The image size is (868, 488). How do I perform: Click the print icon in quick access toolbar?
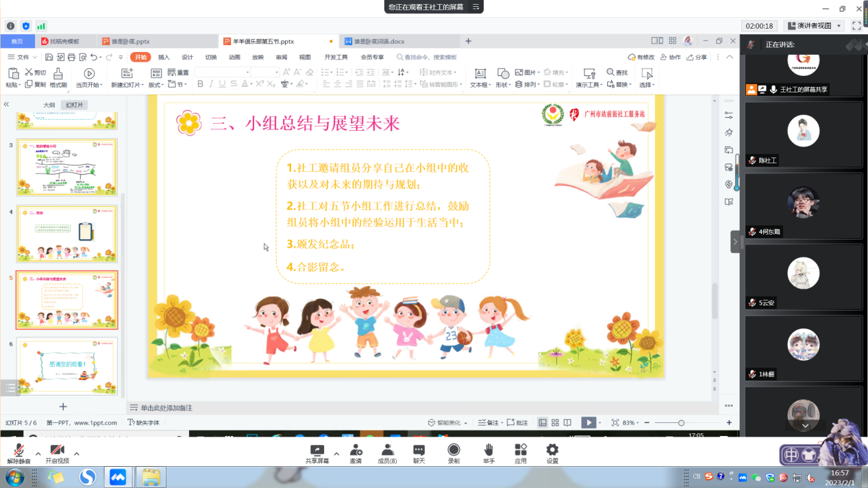[x=71, y=57]
